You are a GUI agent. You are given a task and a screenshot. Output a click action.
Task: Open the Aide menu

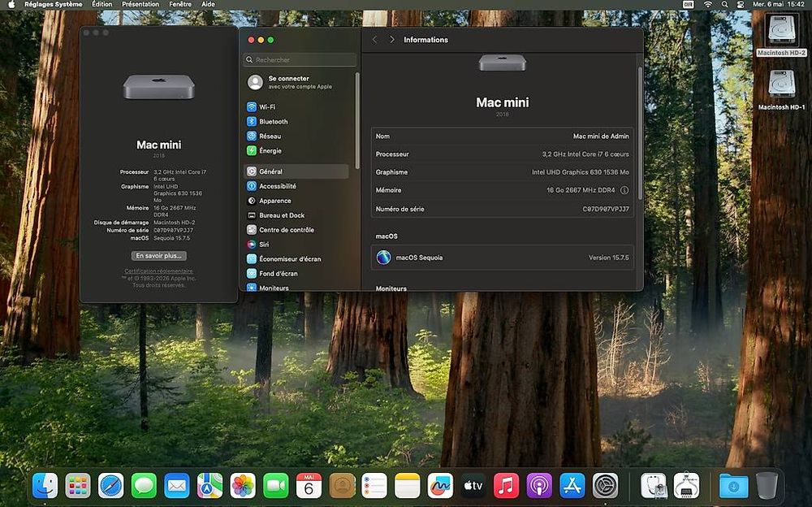tap(208, 4)
